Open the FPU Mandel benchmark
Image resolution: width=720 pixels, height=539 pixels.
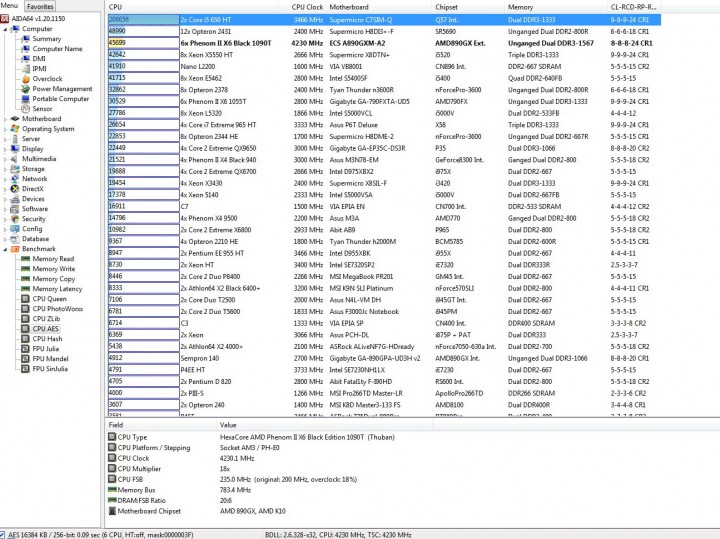[x=51, y=359]
